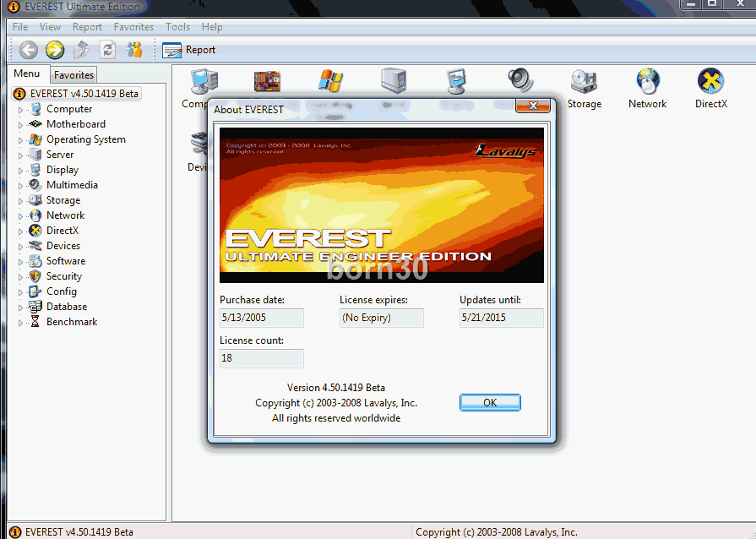Click the License expires field
756x539 pixels.
click(x=381, y=318)
